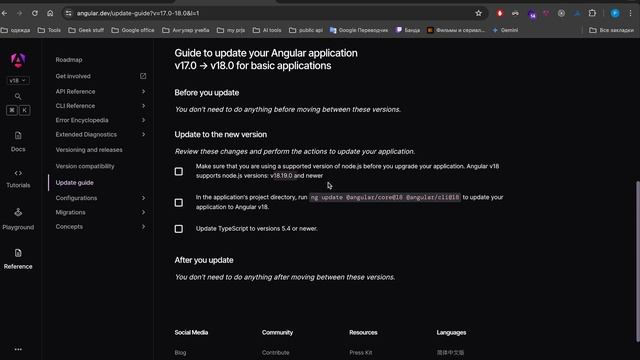Reload the page
The height and width of the screenshot is (360, 640).
click(x=35, y=13)
